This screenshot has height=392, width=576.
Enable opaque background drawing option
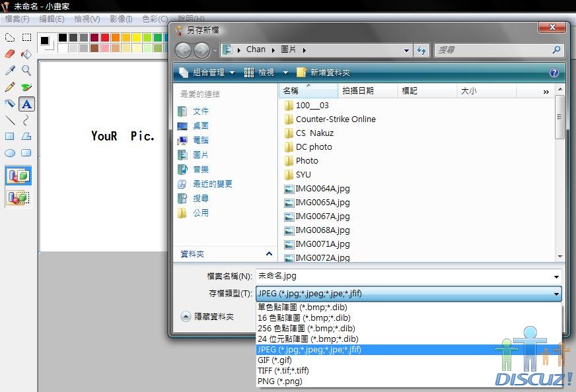[18, 176]
